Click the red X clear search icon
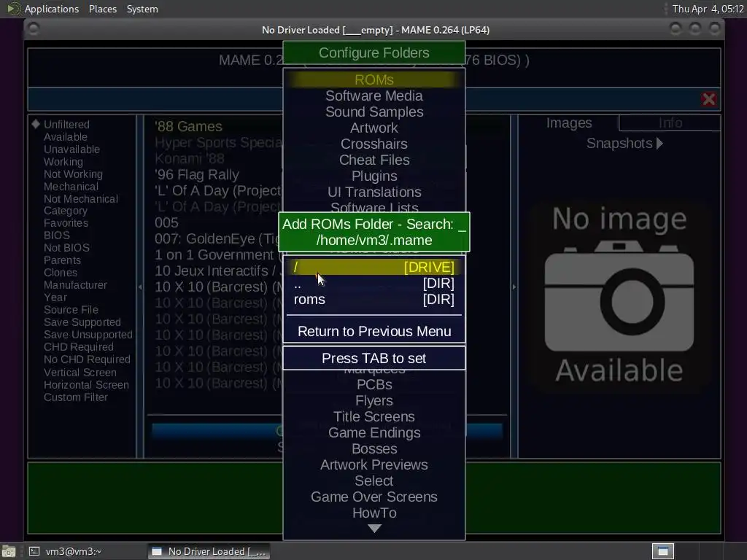 [708, 99]
